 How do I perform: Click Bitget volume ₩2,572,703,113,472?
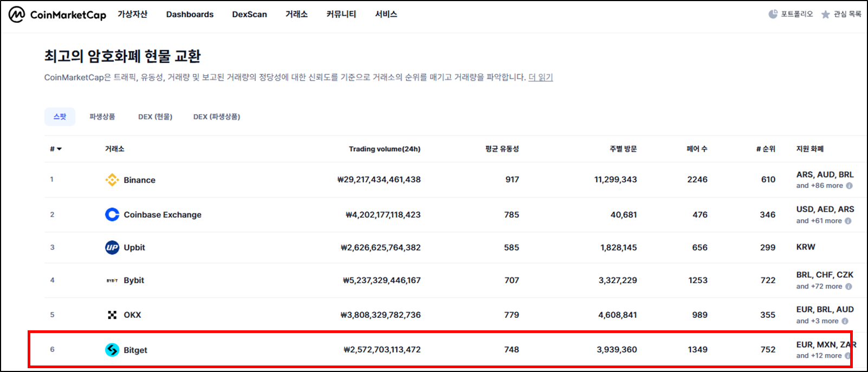point(383,350)
